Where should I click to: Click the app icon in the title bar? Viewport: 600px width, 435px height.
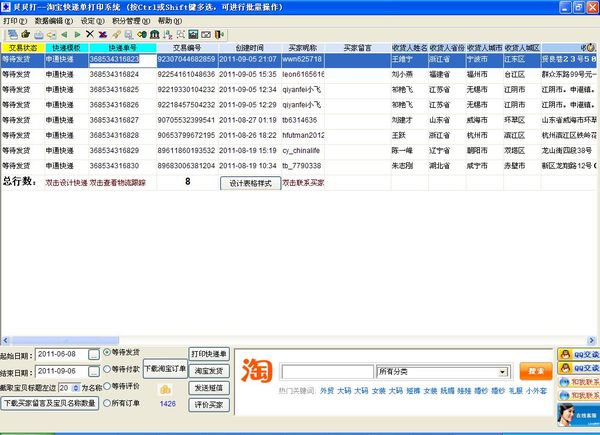pyautogui.click(x=6, y=7)
